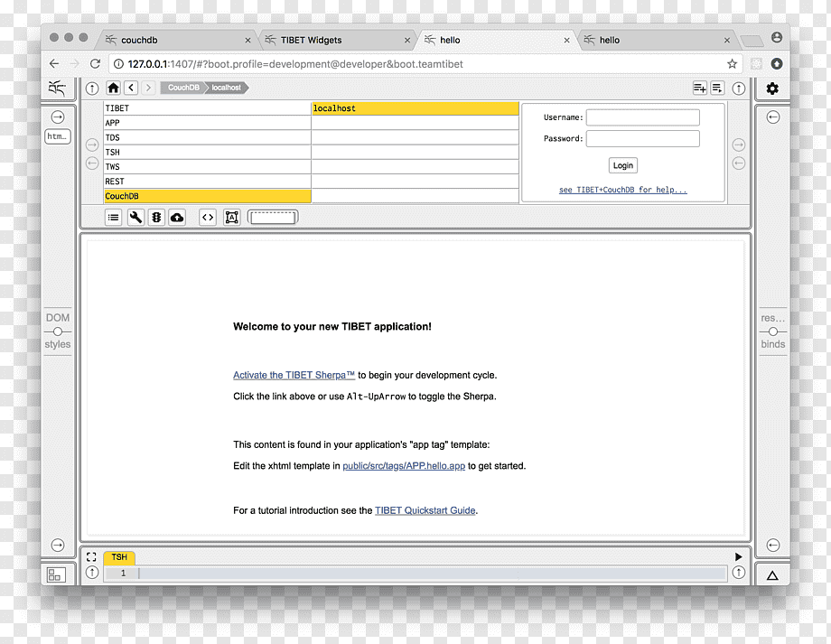Open the gear settings icon at top right
The height and width of the screenshot is (644, 831).
coord(772,89)
